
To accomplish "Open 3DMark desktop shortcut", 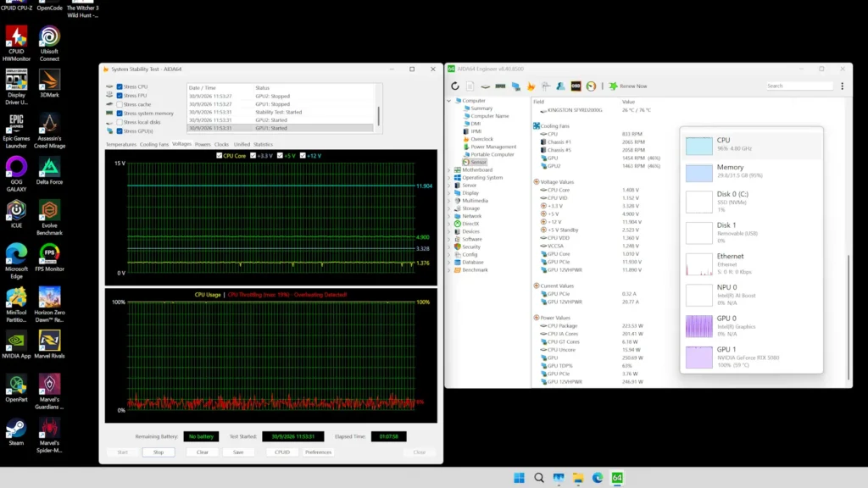I will pos(49,84).
